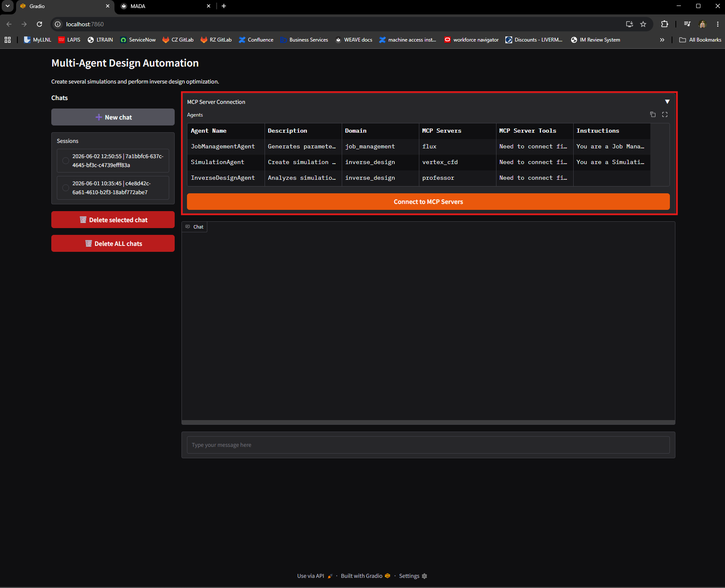Copy the Agents table with copy icon
This screenshot has width=725, height=588.
[x=653, y=114]
